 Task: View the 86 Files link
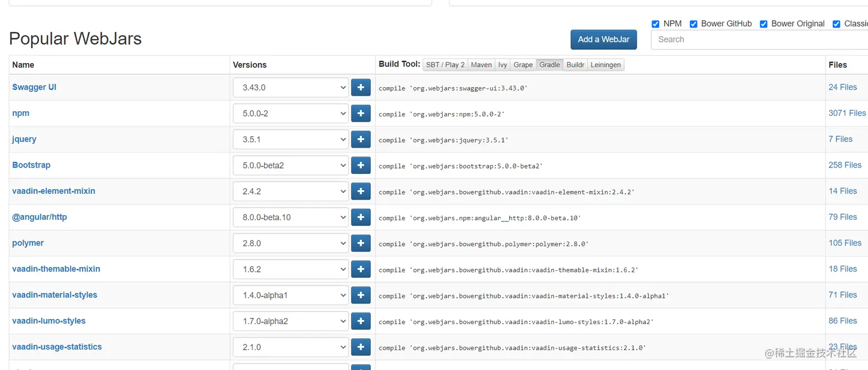[x=843, y=321]
